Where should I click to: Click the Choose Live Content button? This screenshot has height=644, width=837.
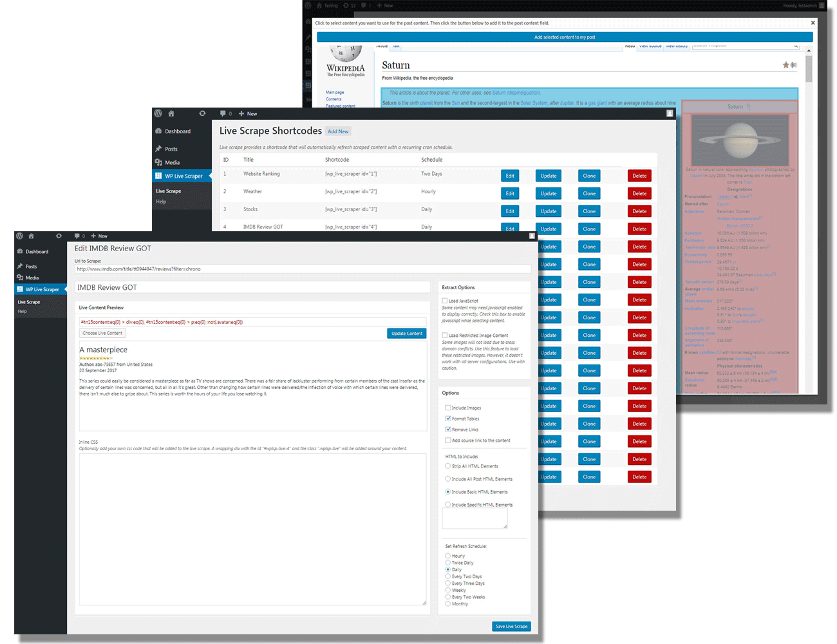pyautogui.click(x=102, y=333)
